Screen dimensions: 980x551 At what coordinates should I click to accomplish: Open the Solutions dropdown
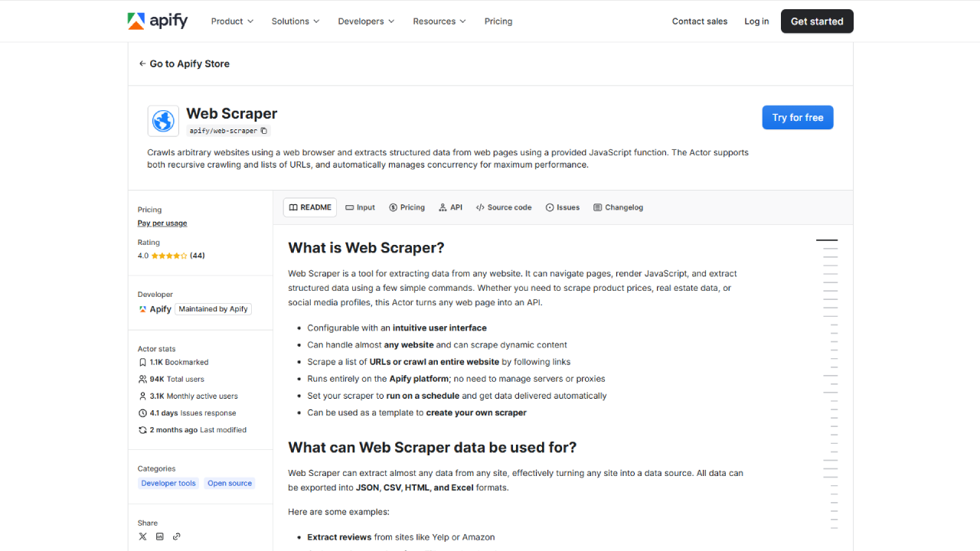(x=296, y=21)
